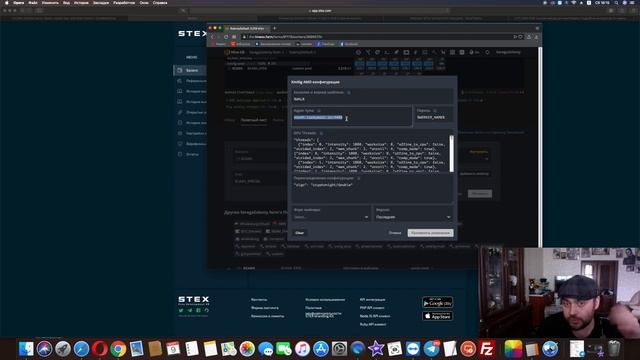Open Telegram from the dock
640x360 pixels.
(431, 349)
